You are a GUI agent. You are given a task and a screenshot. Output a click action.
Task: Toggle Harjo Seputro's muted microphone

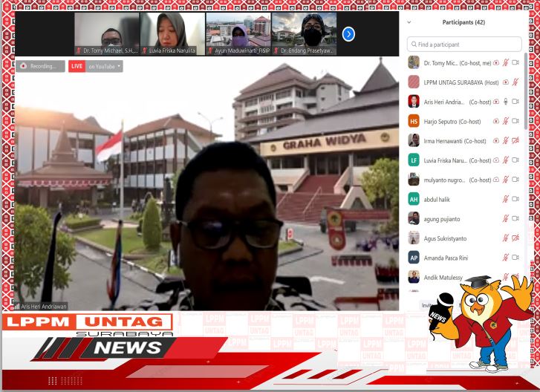click(506, 121)
